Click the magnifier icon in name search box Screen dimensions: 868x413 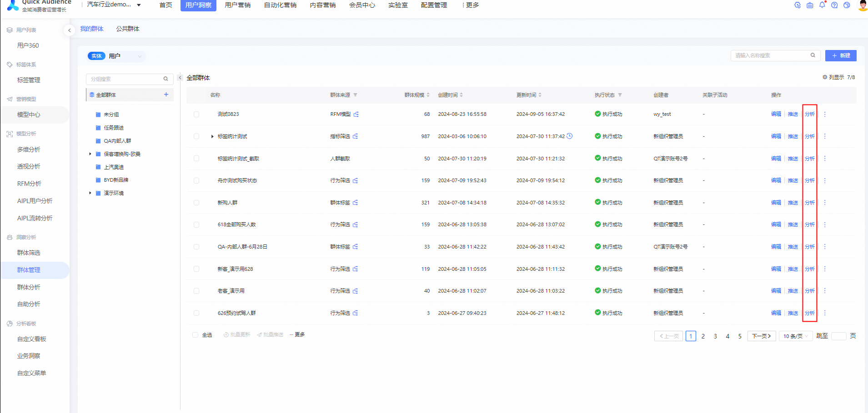[x=813, y=55]
